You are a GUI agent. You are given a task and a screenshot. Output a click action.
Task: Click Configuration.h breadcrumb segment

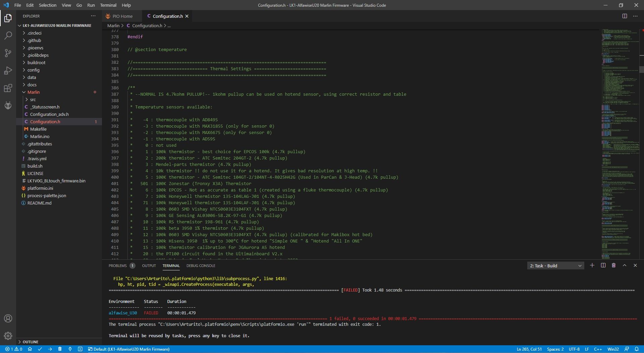(147, 26)
